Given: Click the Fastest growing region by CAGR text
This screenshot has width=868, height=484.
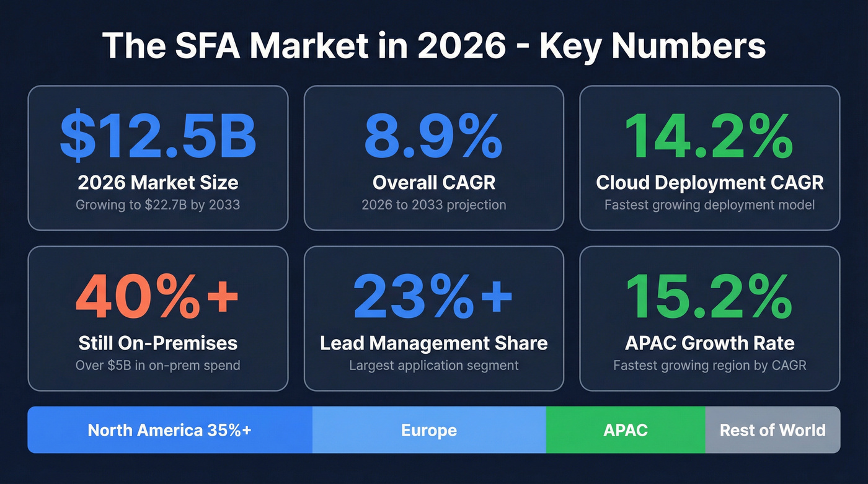Looking at the screenshot, I should 709,365.
